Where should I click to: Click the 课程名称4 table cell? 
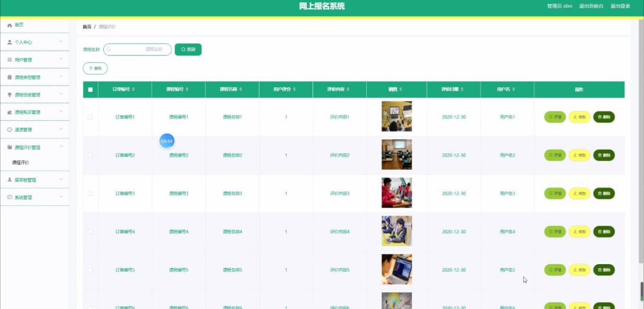click(232, 232)
